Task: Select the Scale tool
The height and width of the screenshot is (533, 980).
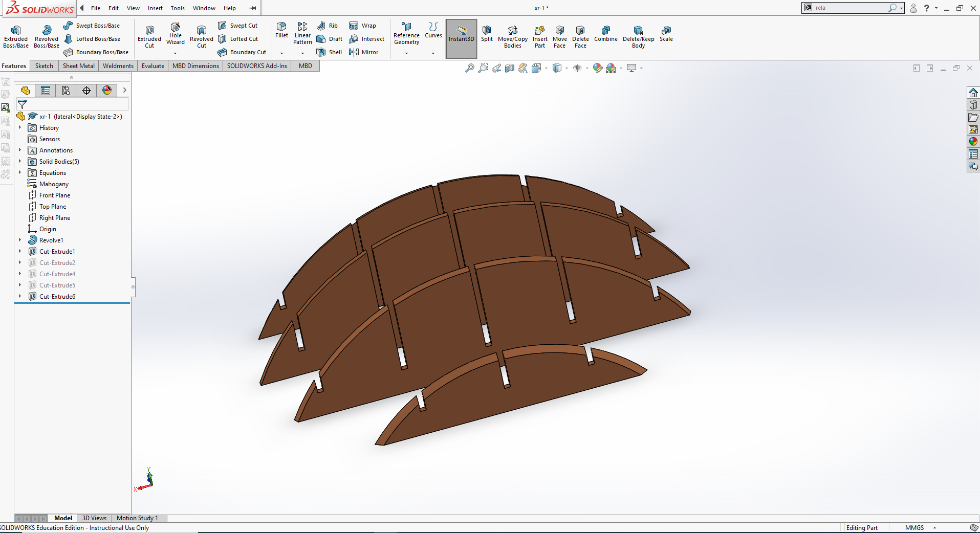Action: pyautogui.click(x=666, y=34)
